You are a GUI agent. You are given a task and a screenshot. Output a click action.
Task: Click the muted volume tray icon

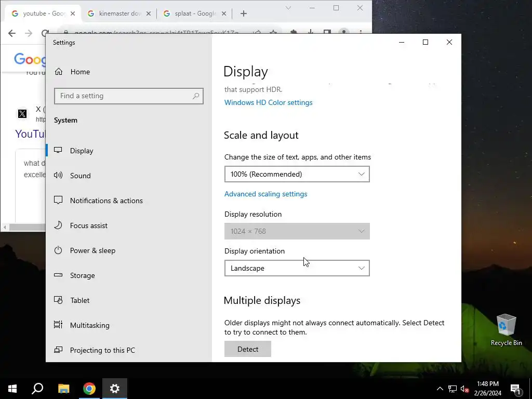click(464, 389)
